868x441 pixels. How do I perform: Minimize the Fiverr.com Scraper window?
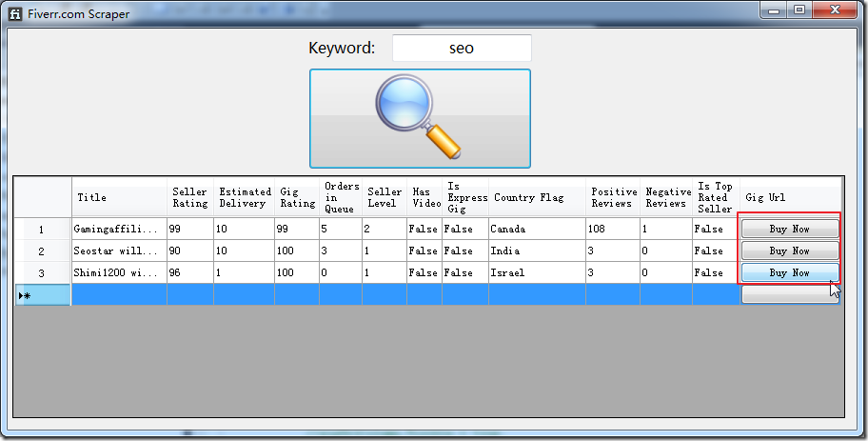point(775,10)
